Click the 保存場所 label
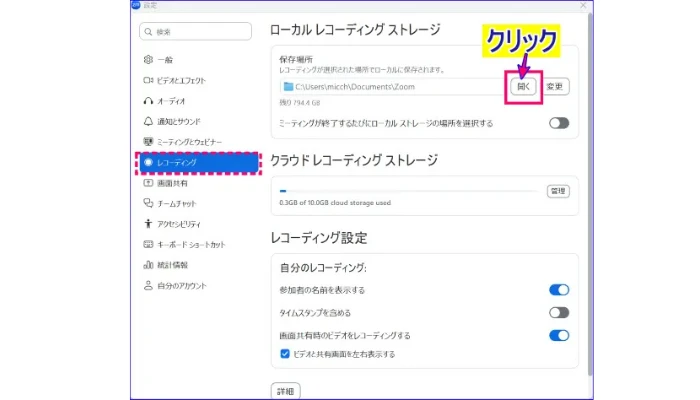The width and height of the screenshot is (700, 400). tap(296, 59)
